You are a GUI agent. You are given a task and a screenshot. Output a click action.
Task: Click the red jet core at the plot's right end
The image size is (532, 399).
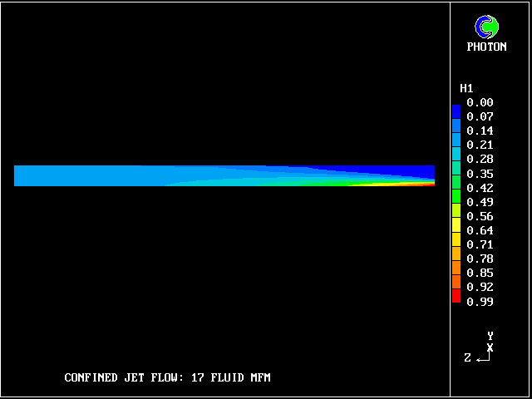(x=428, y=185)
